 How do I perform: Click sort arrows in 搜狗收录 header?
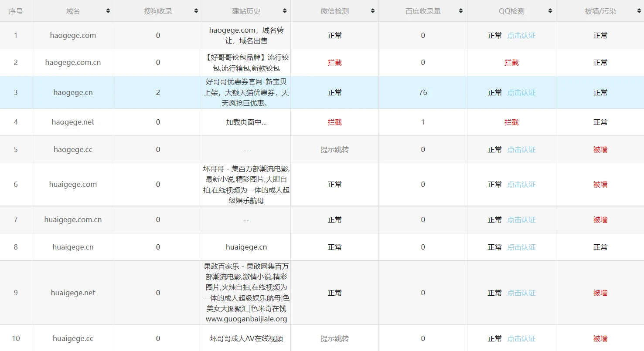click(x=196, y=11)
